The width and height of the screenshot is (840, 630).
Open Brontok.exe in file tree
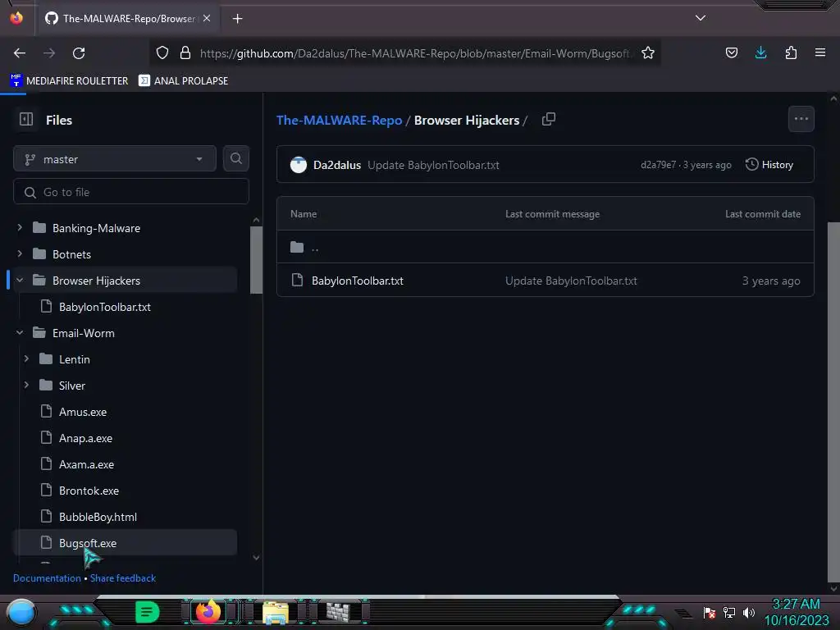tap(89, 491)
